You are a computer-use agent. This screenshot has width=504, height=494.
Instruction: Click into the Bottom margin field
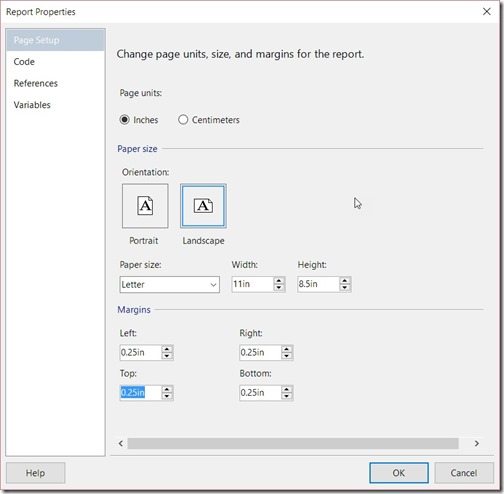pos(260,393)
